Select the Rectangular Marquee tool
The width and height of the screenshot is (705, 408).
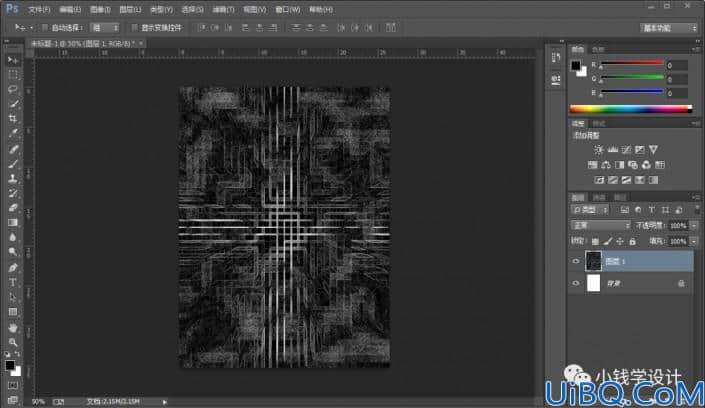click(13, 75)
